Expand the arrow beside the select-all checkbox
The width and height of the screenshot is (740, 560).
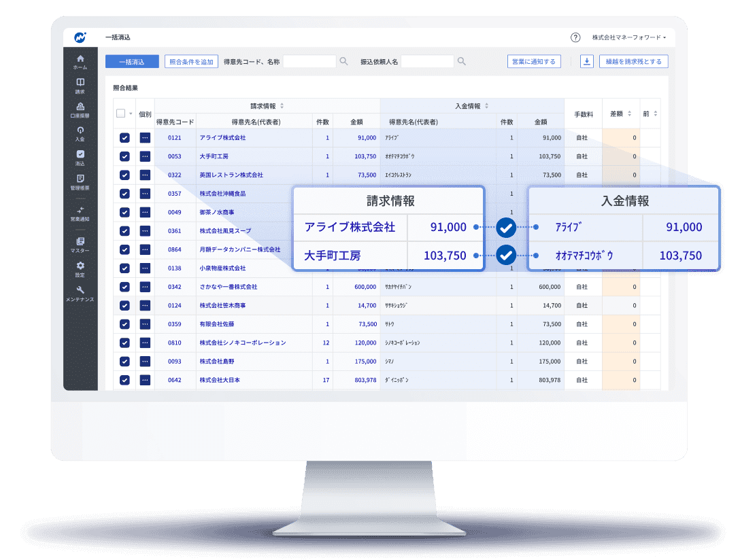point(131,113)
